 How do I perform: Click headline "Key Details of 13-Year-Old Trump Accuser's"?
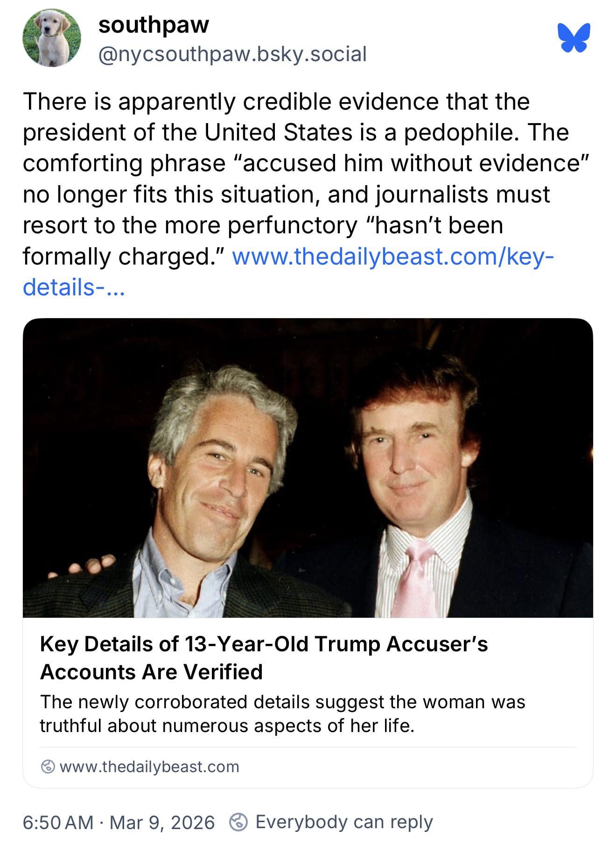pyautogui.click(x=264, y=644)
